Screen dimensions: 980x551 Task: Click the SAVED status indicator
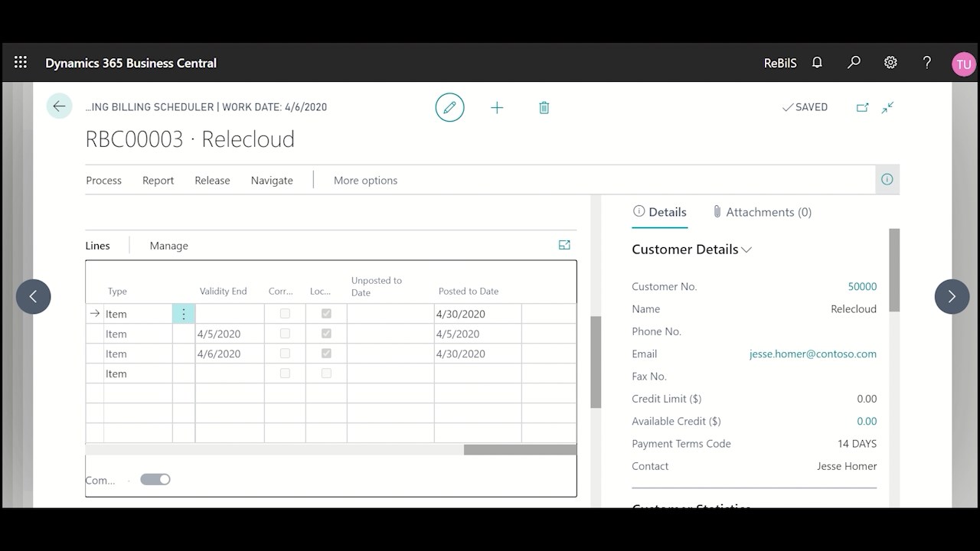tap(805, 107)
